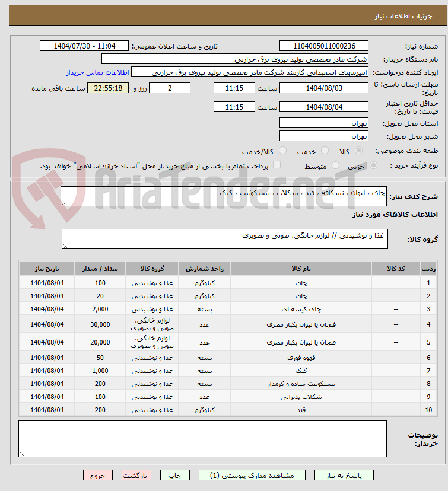Click the خروج exit button
448x491 pixels.
pyautogui.click(x=98, y=476)
